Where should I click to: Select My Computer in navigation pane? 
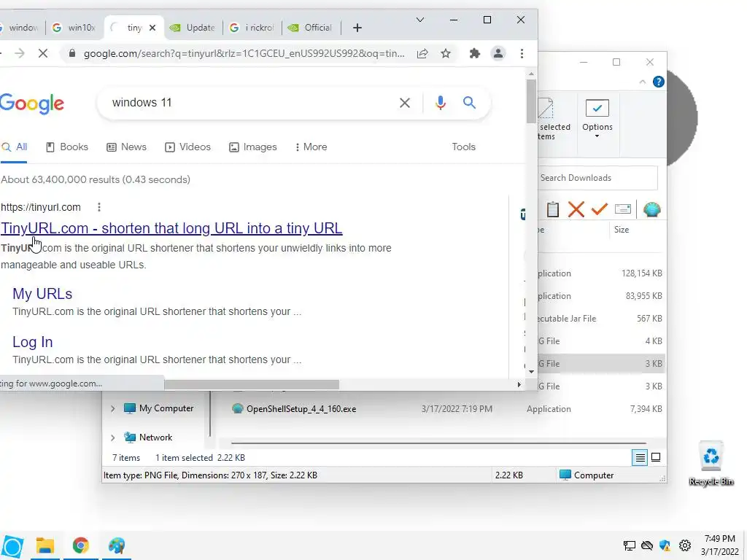point(159,408)
